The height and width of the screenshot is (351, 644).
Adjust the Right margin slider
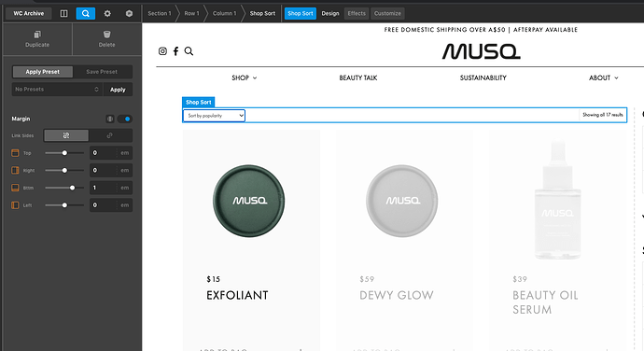64,170
